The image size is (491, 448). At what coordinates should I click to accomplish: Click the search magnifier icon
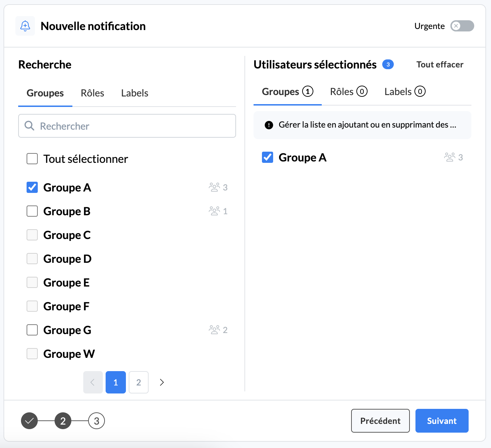click(x=29, y=126)
